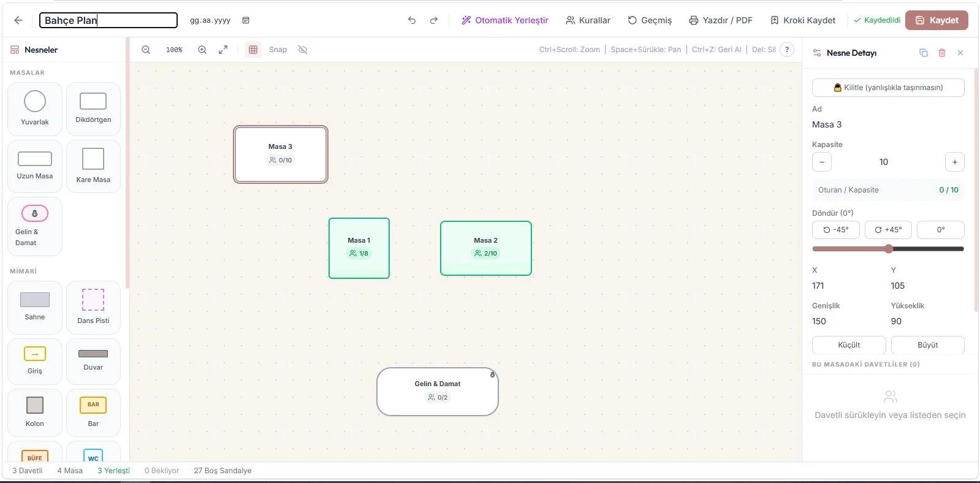The width and height of the screenshot is (980, 483).
Task: Save the plan with Kaydet
Action: pyautogui.click(x=936, y=20)
